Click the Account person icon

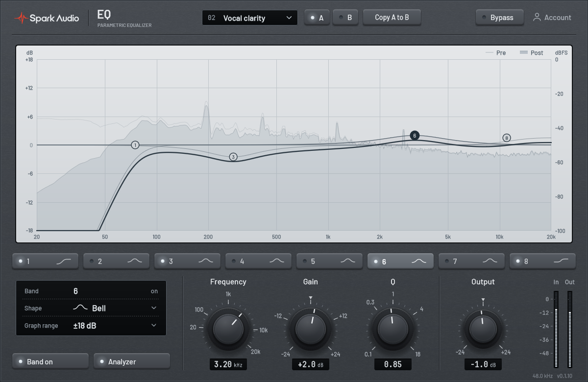click(x=537, y=17)
